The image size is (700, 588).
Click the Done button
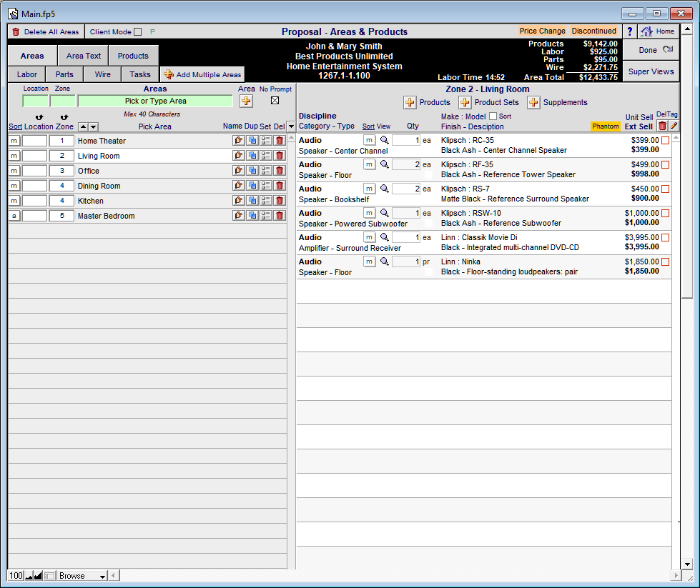651,50
